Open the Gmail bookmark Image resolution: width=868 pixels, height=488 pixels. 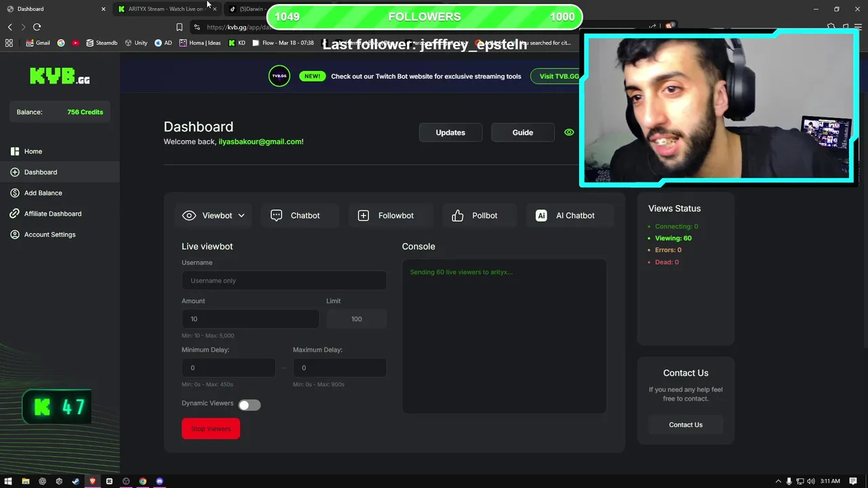click(x=38, y=43)
